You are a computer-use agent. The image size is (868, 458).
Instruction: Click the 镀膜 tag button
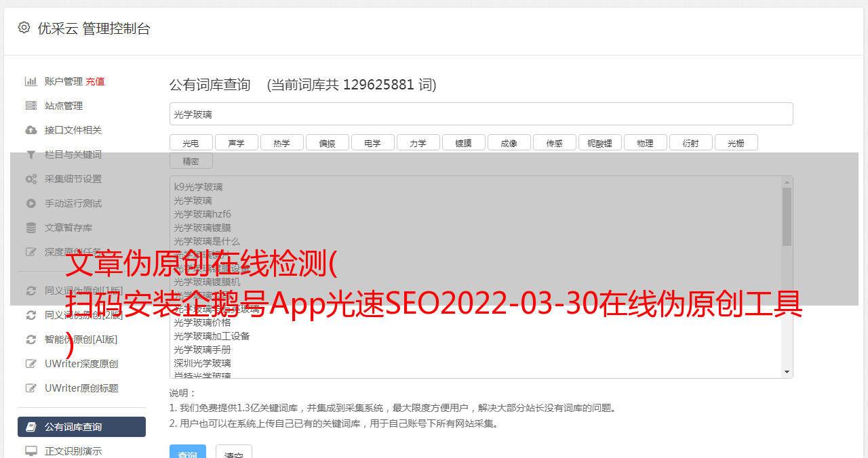[x=464, y=142]
